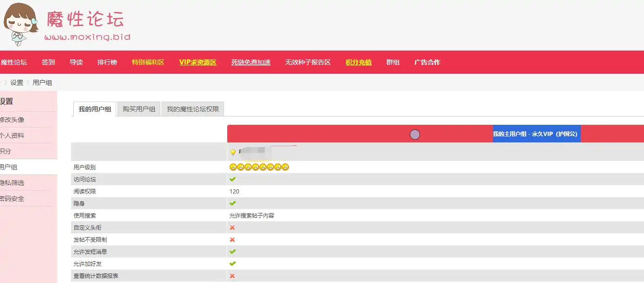Click the green checkmark for 访问论坛

coord(232,179)
